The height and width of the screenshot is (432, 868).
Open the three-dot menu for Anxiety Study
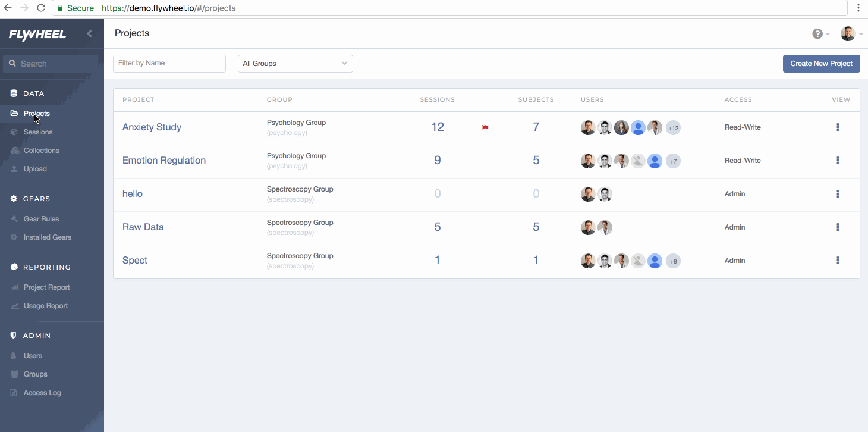tap(838, 127)
